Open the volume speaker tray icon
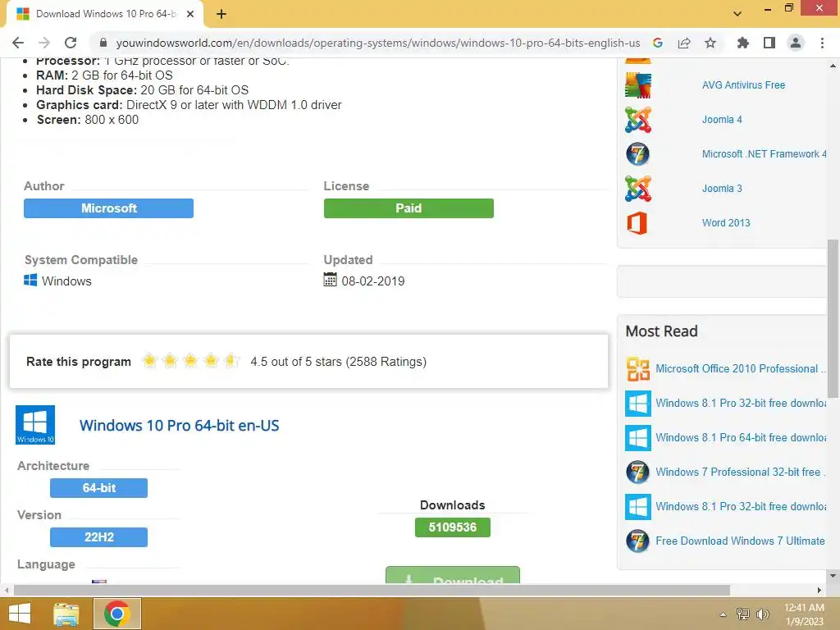 [x=762, y=614]
